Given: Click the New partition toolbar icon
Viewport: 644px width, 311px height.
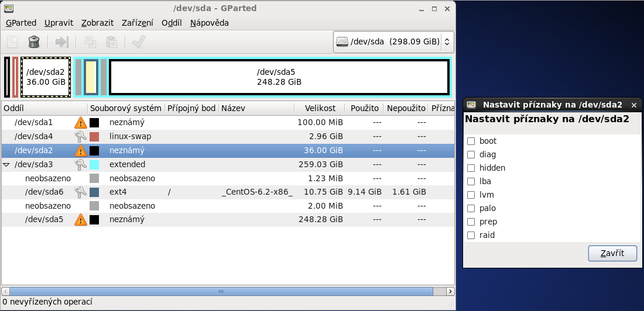Looking at the screenshot, I should point(12,42).
